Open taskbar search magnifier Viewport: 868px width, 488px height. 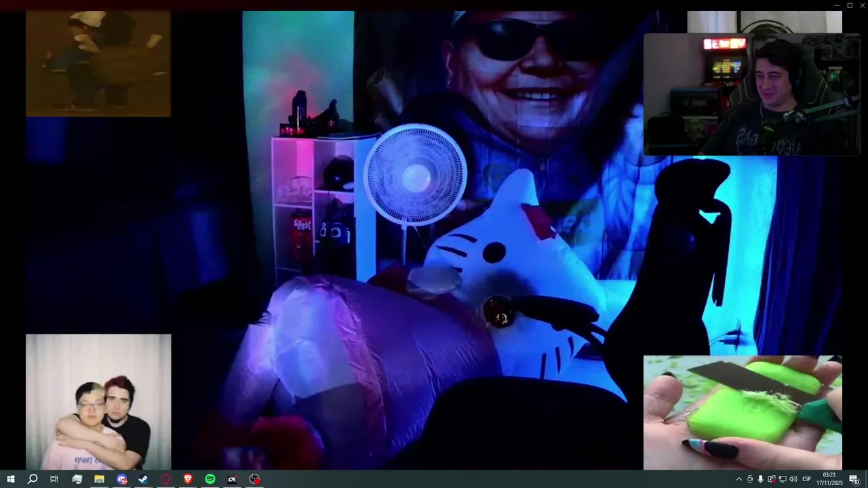33,479
